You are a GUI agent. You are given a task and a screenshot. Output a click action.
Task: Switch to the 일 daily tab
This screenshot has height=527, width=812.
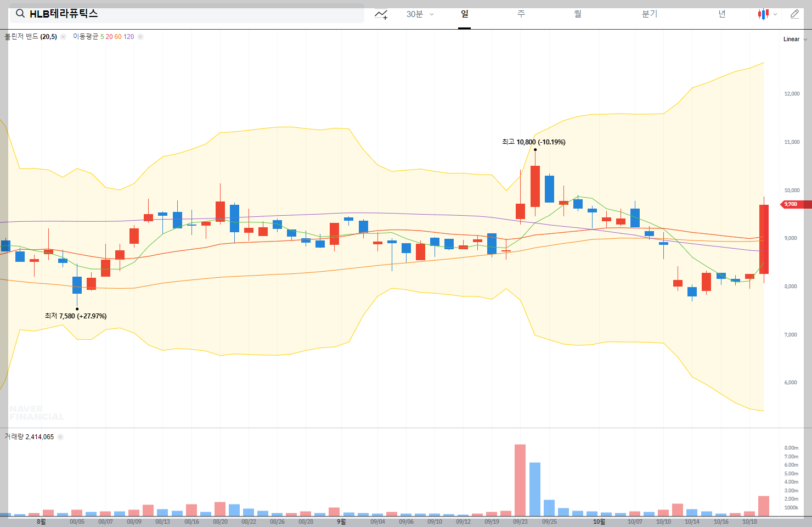click(x=465, y=14)
